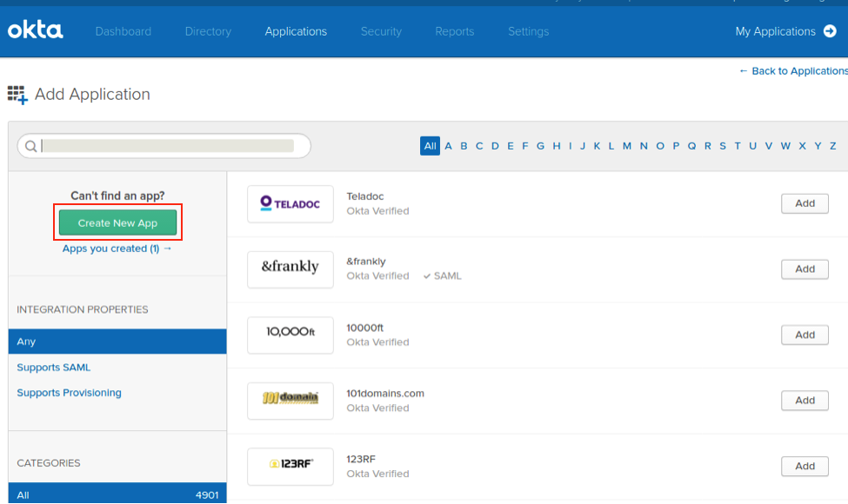Filter apps by letter R
Viewport: 848px width, 504px height.
coord(707,146)
